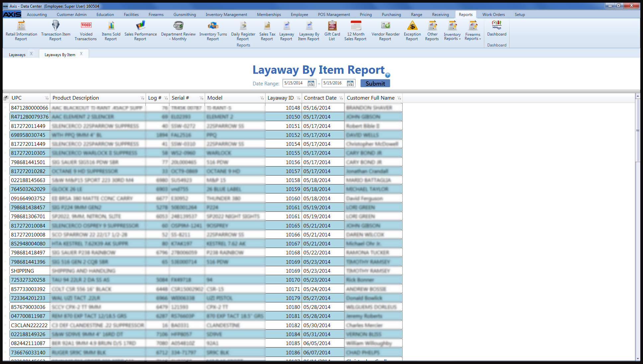Open Department Review Monthly report

pos(178,31)
